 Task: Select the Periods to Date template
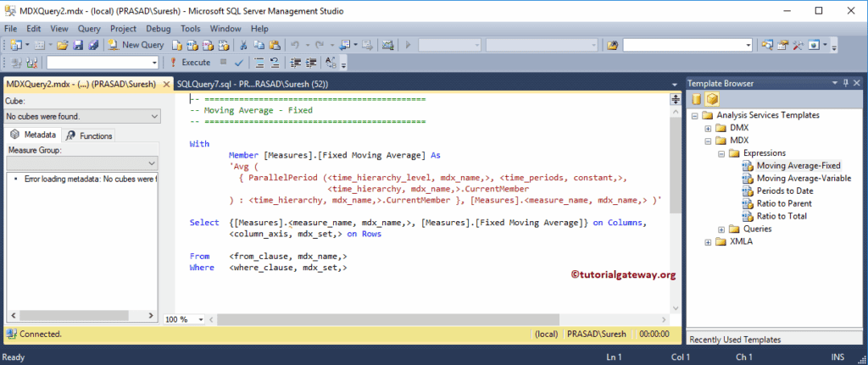[785, 191]
